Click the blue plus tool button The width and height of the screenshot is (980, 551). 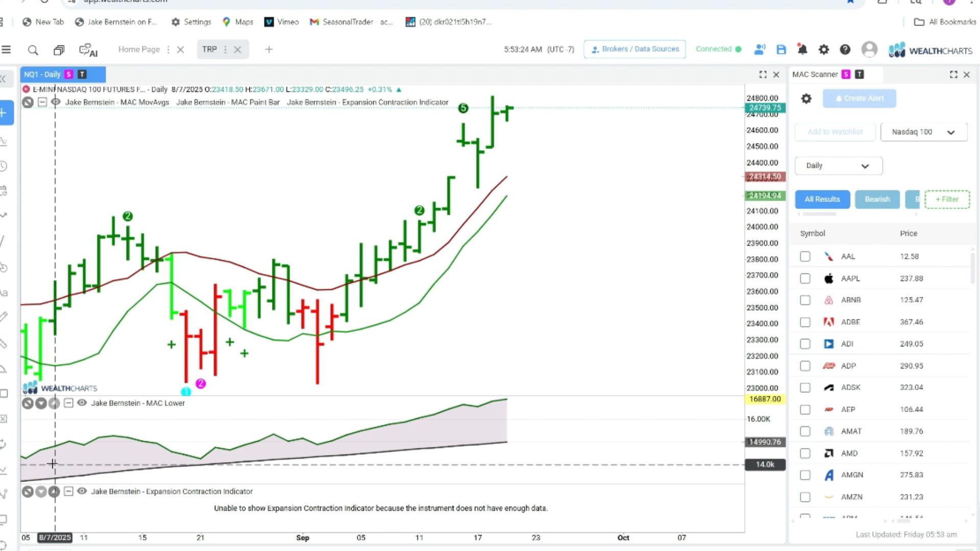pos(5,113)
